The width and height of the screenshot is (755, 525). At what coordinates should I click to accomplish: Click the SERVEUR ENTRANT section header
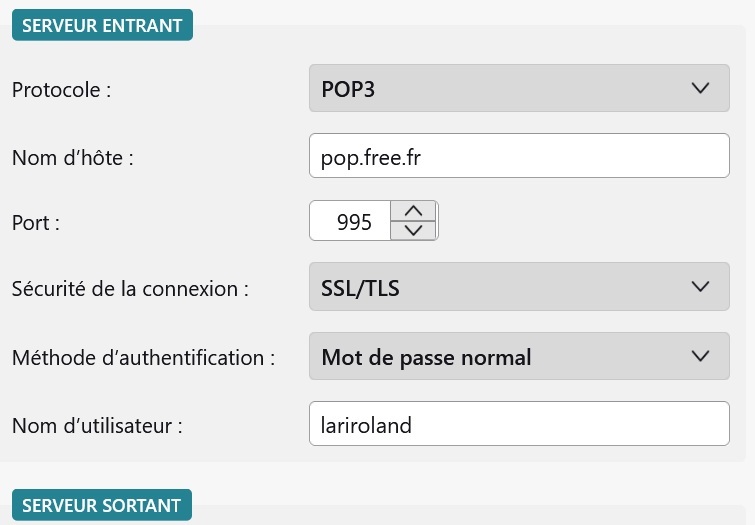coord(102,26)
